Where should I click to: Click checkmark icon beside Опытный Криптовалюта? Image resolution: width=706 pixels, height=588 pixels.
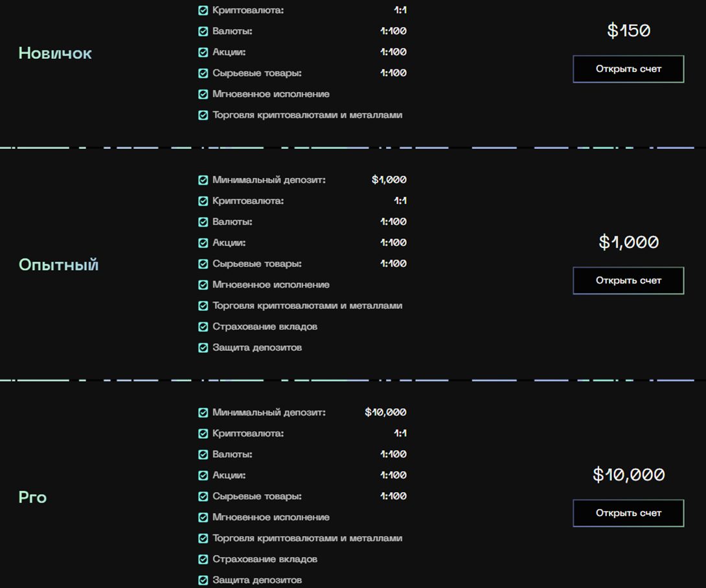coord(203,201)
